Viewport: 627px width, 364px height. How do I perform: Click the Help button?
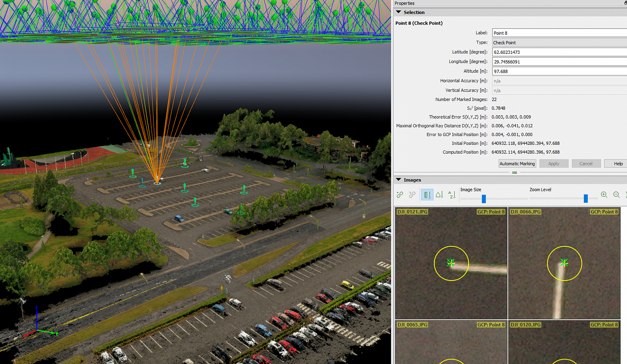pyautogui.click(x=618, y=163)
